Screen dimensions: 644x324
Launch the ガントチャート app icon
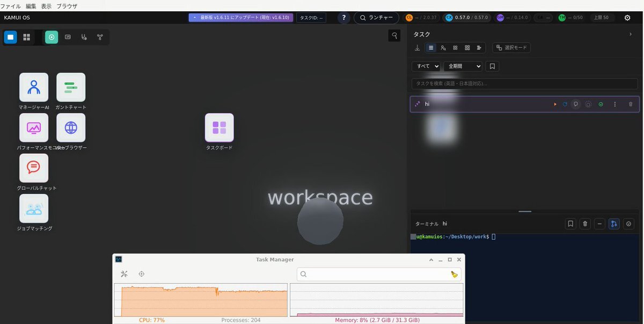[71, 87]
